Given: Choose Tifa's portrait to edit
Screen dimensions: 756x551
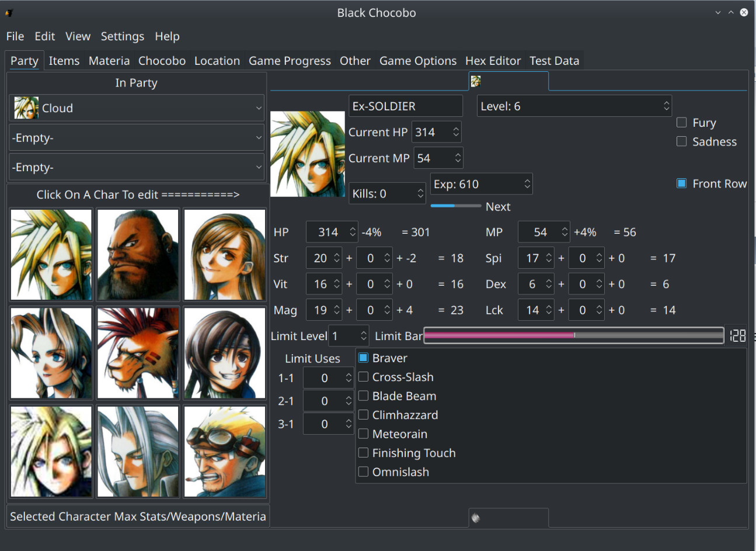Looking at the screenshot, I should pyautogui.click(x=225, y=255).
